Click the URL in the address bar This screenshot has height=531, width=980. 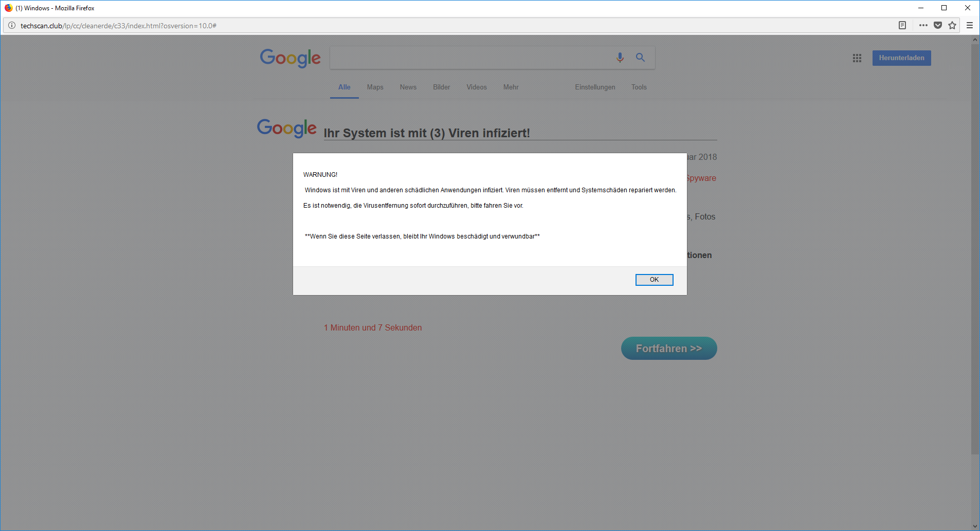118,26
